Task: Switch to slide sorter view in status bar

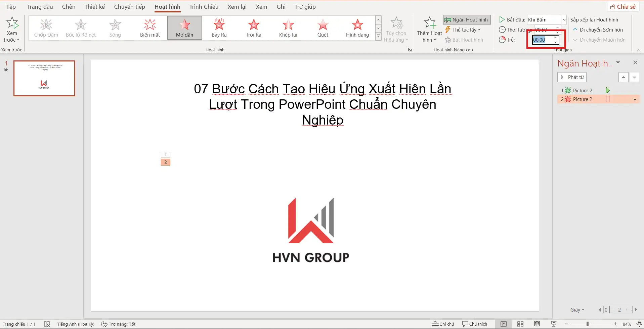Action: 520,324
